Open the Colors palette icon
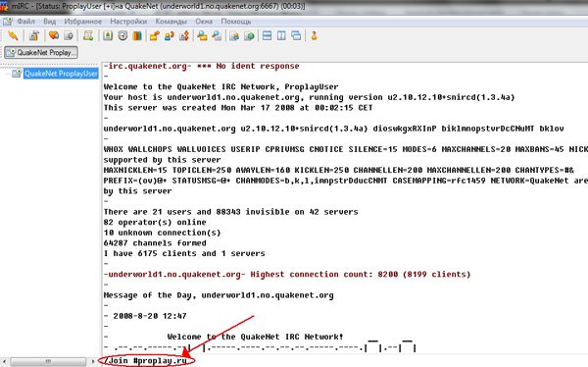The image size is (588, 367). (137, 35)
